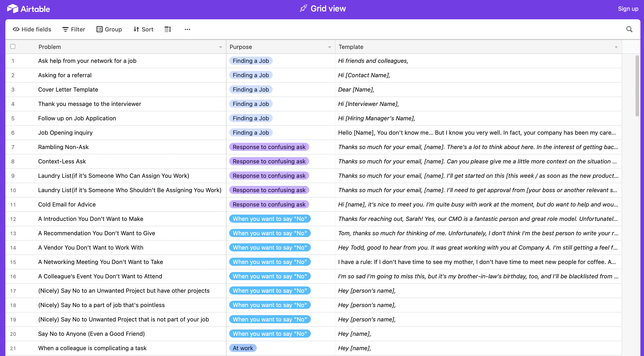Click the Filter lines icon
644x356 pixels.
coord(65,29)
